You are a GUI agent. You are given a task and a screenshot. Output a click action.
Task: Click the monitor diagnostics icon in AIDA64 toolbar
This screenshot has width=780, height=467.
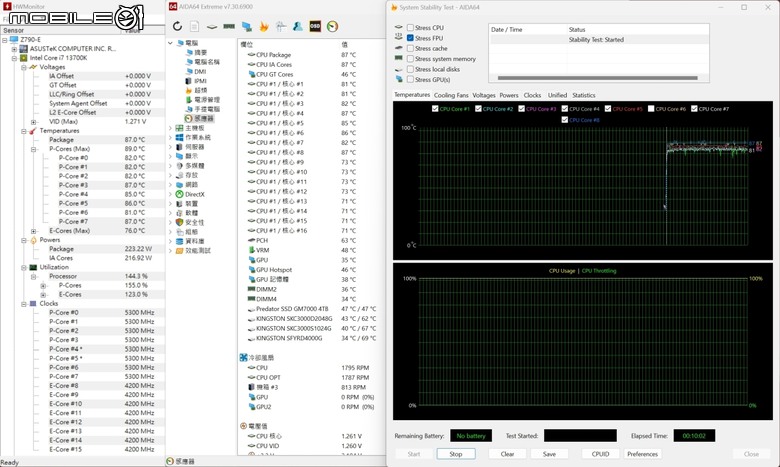click(246, 26)
